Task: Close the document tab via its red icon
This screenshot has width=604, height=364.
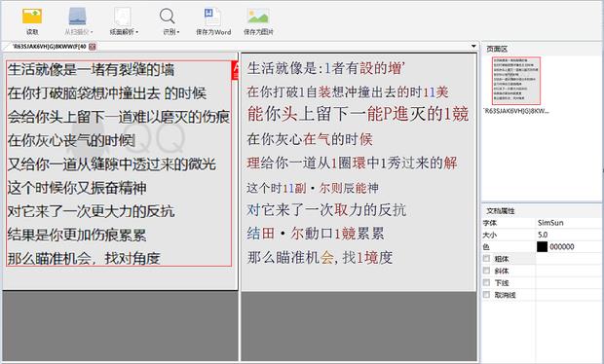Action: [93, 47]
